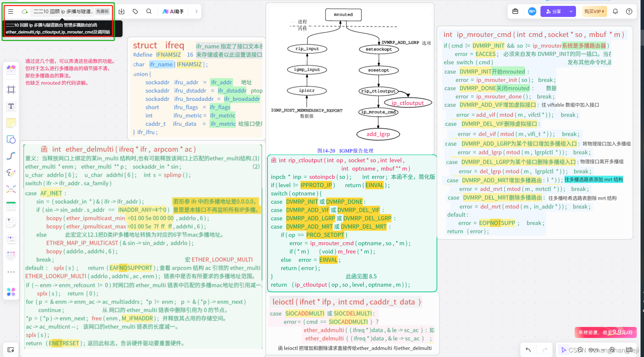This screenshot has width=644, height=357.
Task: Open more tools via the three dots
Action: point(11,272)
